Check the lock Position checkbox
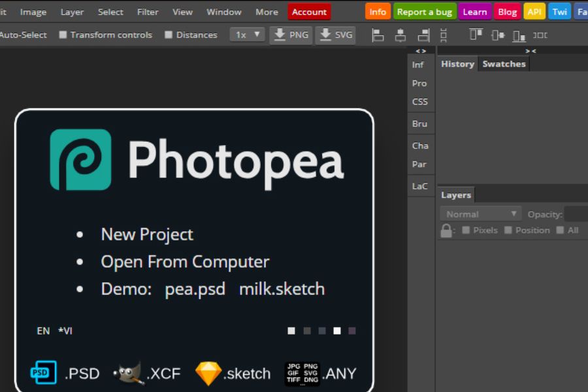The height and width of the screenshot is (392, 588). tap(508, 230)
